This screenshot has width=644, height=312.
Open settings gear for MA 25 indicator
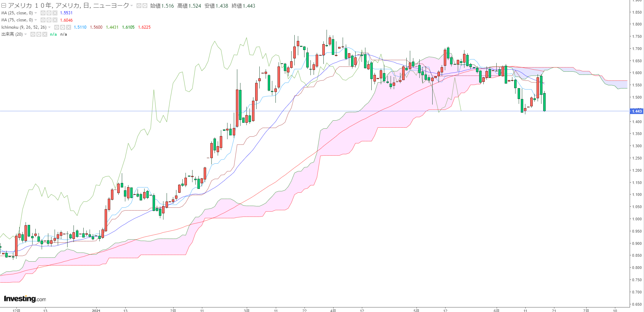point(49,13)
